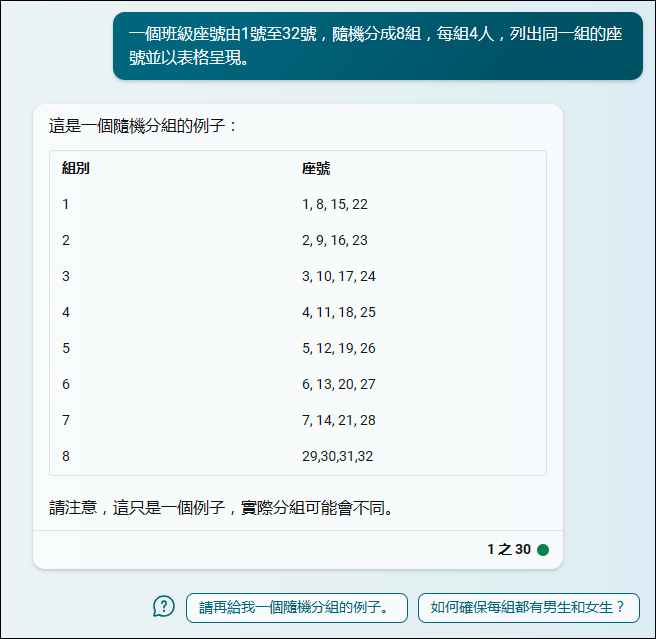Click the user message bubble about 32號分組

coord(378,46)
